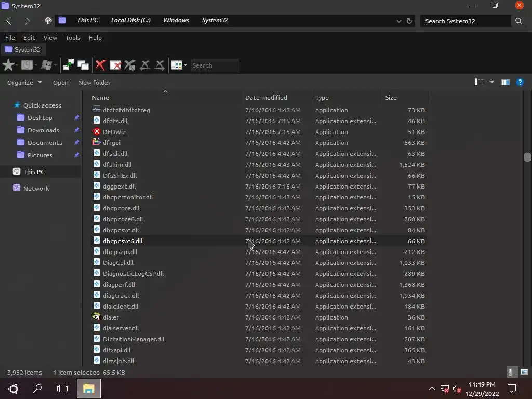Open Task View on the taskbar
This screenshot has width=532, height=399.
[x=62, y=389]
